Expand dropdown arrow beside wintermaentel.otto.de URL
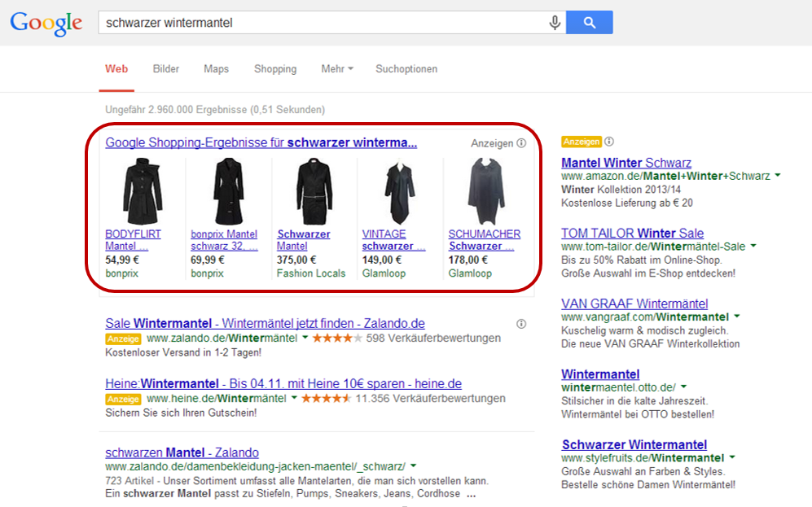The height and width of the screenshot is (507, 812). [x=683, y=387]
